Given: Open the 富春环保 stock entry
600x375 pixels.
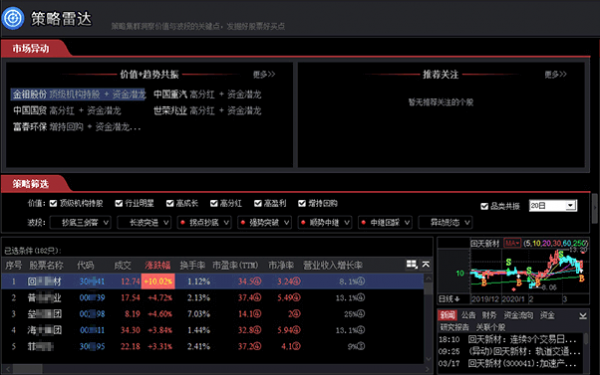Looking at the screenshot, I should pos(77,127).
